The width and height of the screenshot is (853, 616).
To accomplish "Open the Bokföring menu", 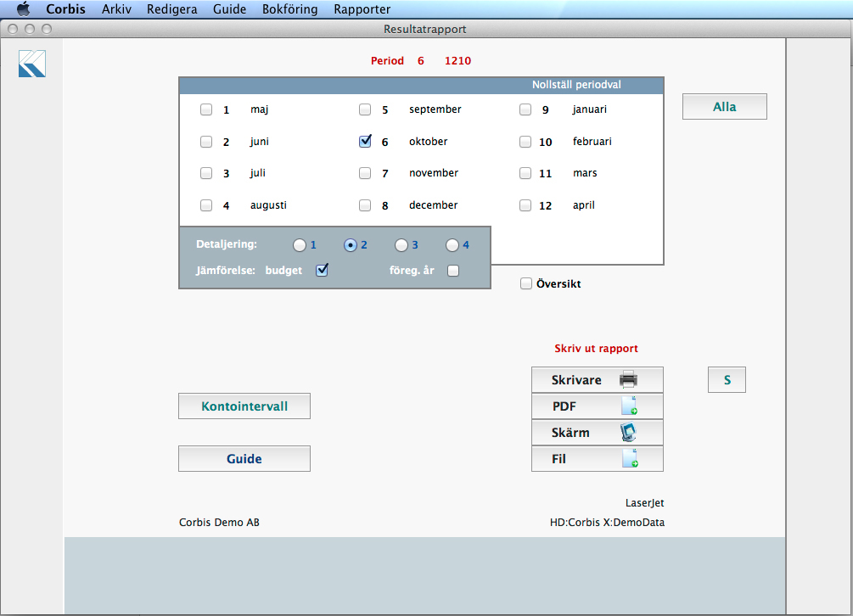I will tap(290, 8).
